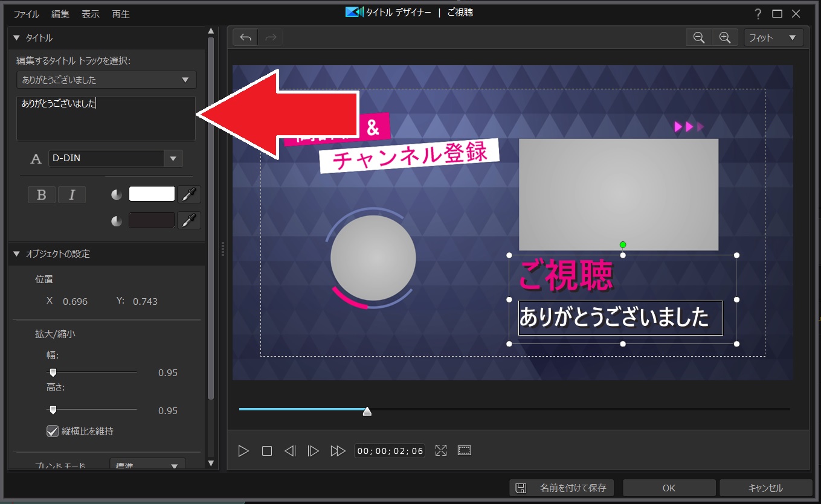Open the title track selection dropdown
Viewport: 821px width, 504px height.
(x=106, y=80)
